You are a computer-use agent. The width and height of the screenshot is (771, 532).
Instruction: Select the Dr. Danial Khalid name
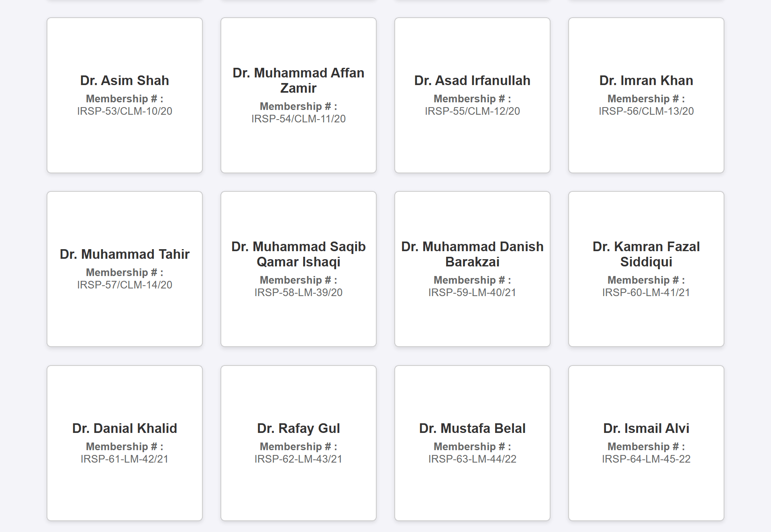pyautogui.click(x=124, y=428)
